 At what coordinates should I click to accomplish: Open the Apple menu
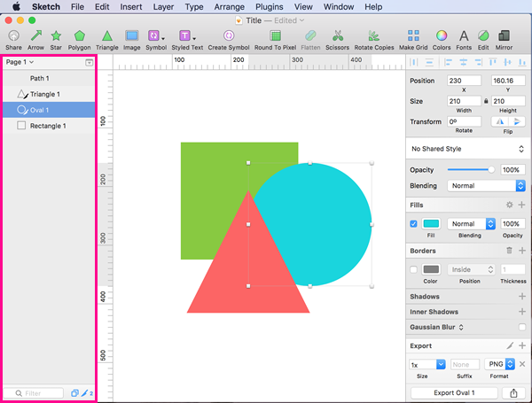[x=16, y=7]
